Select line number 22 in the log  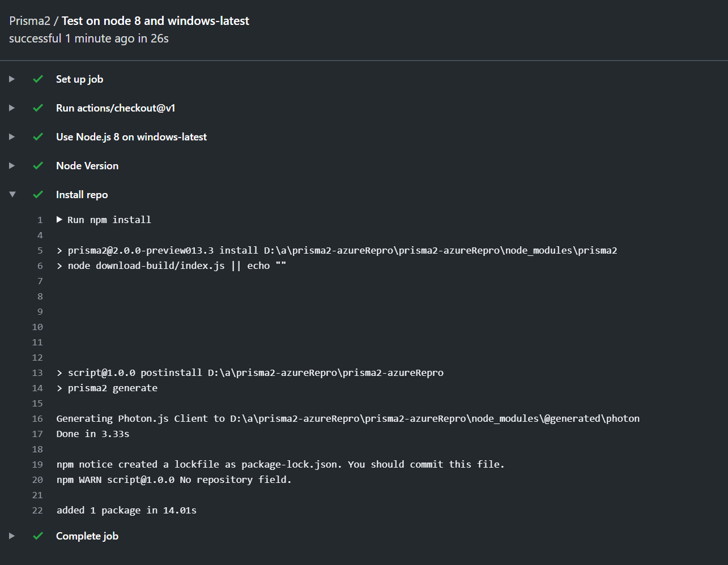pyautogui.click(x=37, y=510)
